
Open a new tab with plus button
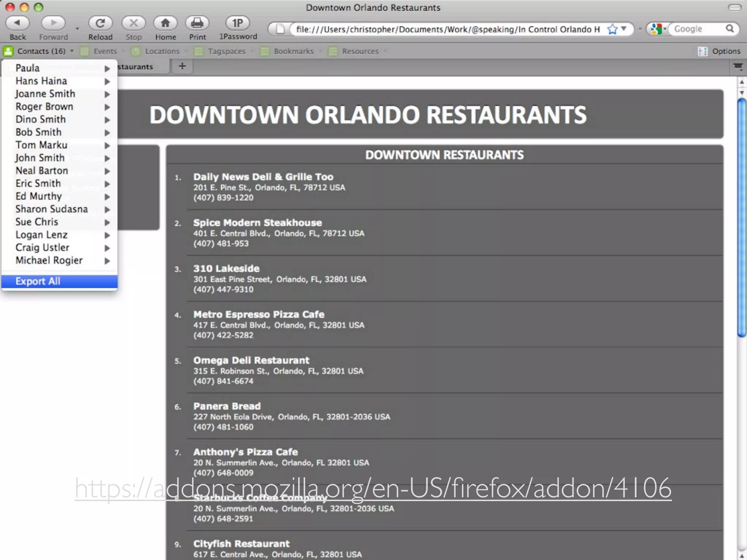pyautogui.click(x=182, y=66)
